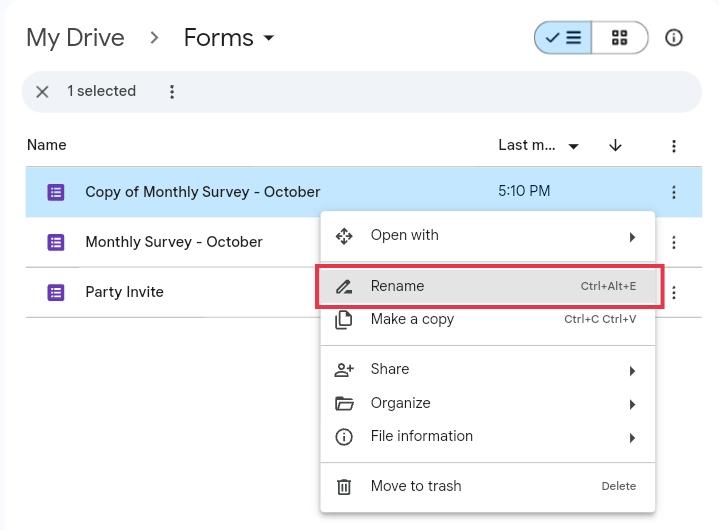Open more actions for Party Invite row
The height and width of the screenshot is (530, 719).
click(x=674, y=292)
